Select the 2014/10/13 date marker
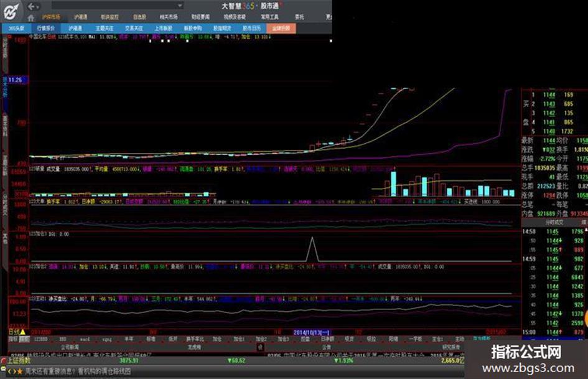This screenshot has width=588, height=379. click(x=311, y=332)
